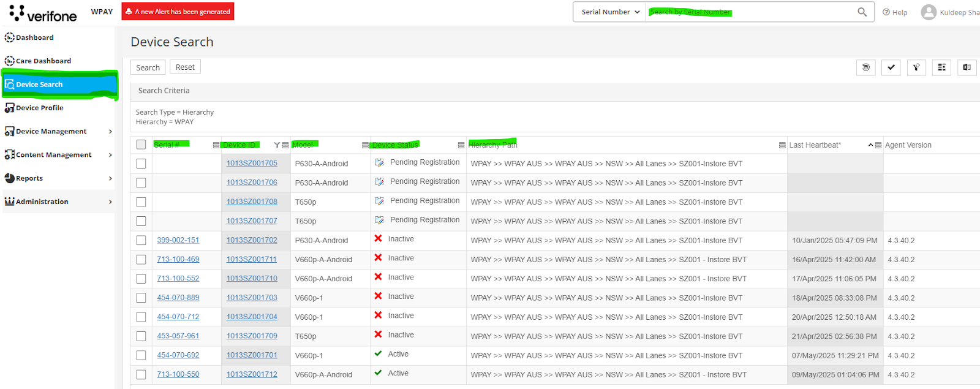Click the Last Heartbeat ascending sort arrow
The width and height of the screenshot is (980, 389).
tap(870, 145)
